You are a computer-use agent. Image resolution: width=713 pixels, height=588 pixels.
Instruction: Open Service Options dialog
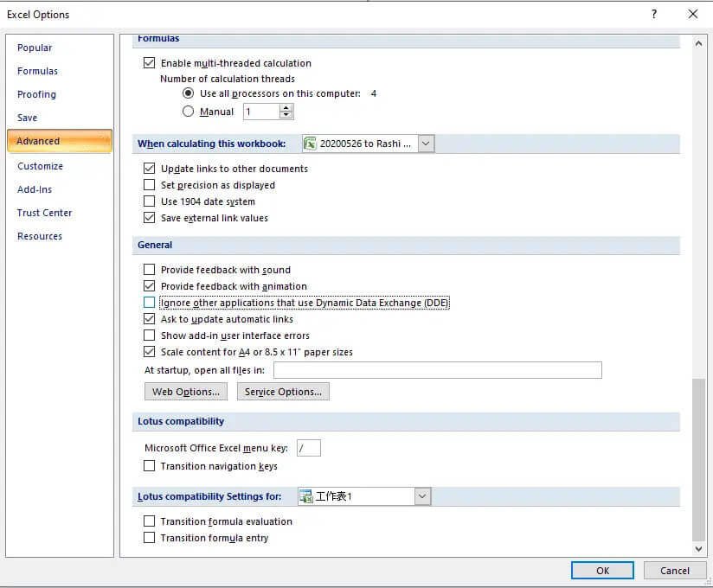(x=283, y=392)
